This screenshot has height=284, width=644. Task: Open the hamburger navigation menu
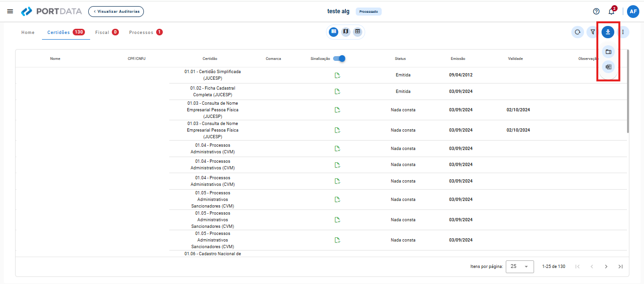[x=10, y=11]
